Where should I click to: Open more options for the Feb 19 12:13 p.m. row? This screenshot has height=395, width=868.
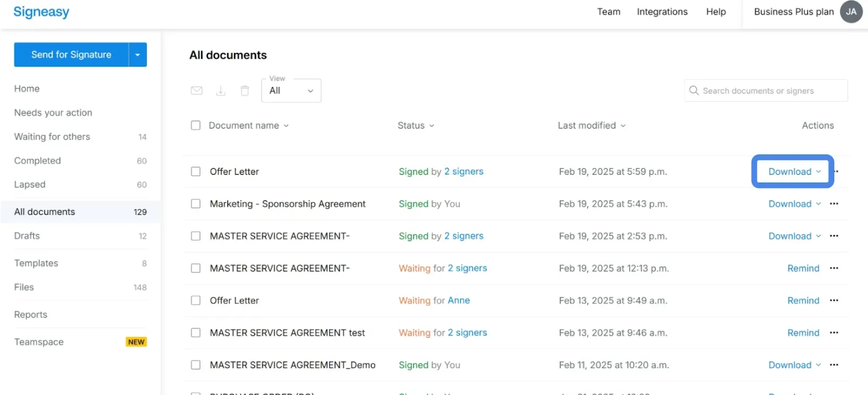(x=834, y=268)
